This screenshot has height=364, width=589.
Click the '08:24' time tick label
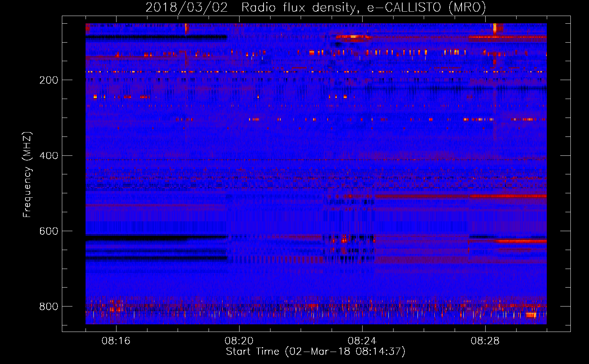click(x=362, y=341)
